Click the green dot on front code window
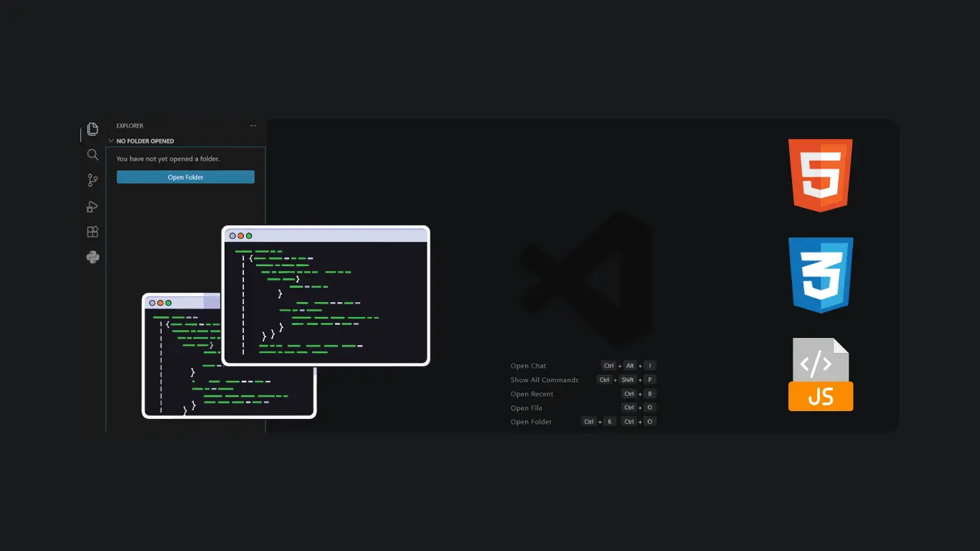The image size is (980, 551). click(249, 235)
